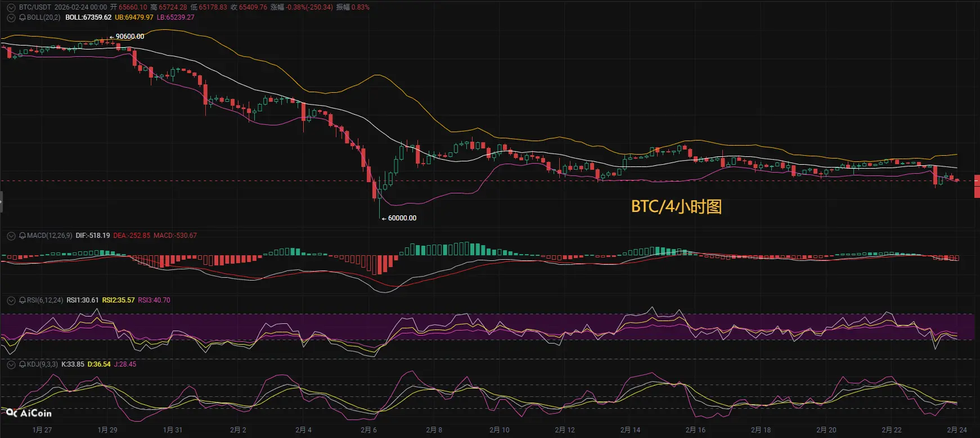Image resolution: width=980 pixels, height=438 pixels.
Task: Click the 2月 16 date on time axis
Action: click(695, 430)
